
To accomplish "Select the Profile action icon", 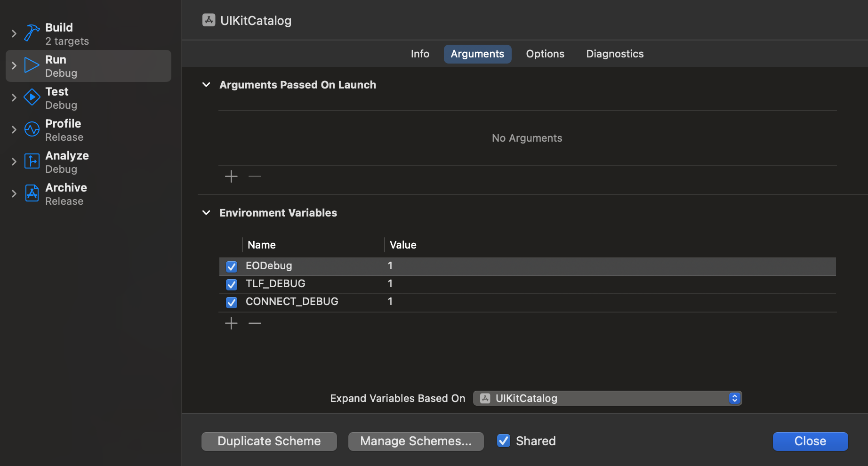I will [31, 129].
